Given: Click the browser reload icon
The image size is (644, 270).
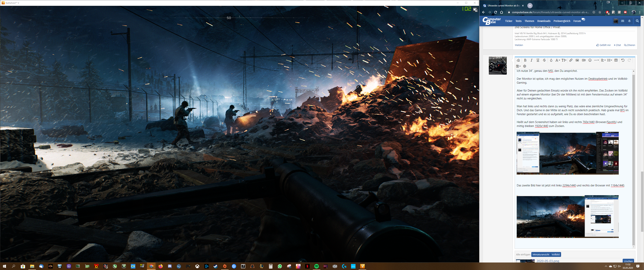Looking at the screenshot, I should coord(496,12).
